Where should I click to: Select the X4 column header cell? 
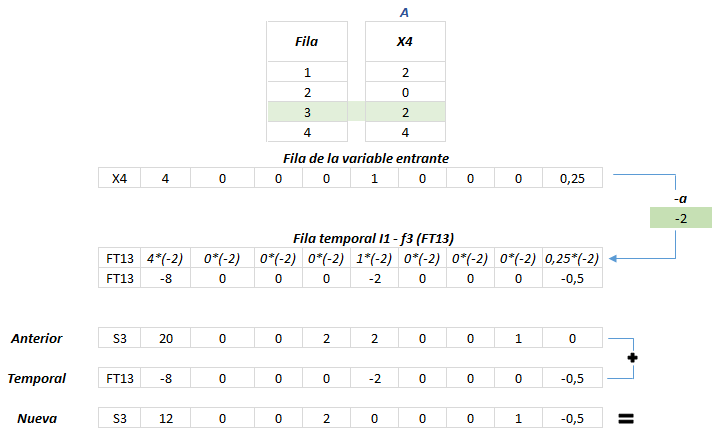[405, 42]
